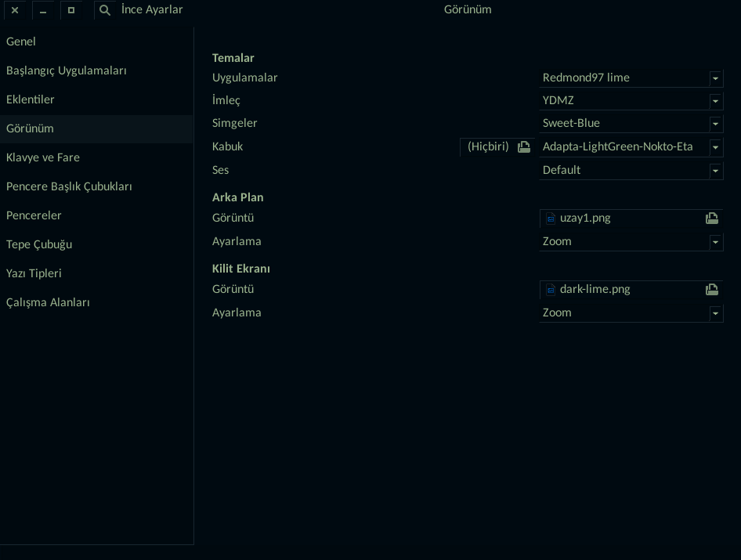Open Başlangıç Uygulamaları section
Image resolution: width=741 pixels, height=560 pixels.
point(96,70)
